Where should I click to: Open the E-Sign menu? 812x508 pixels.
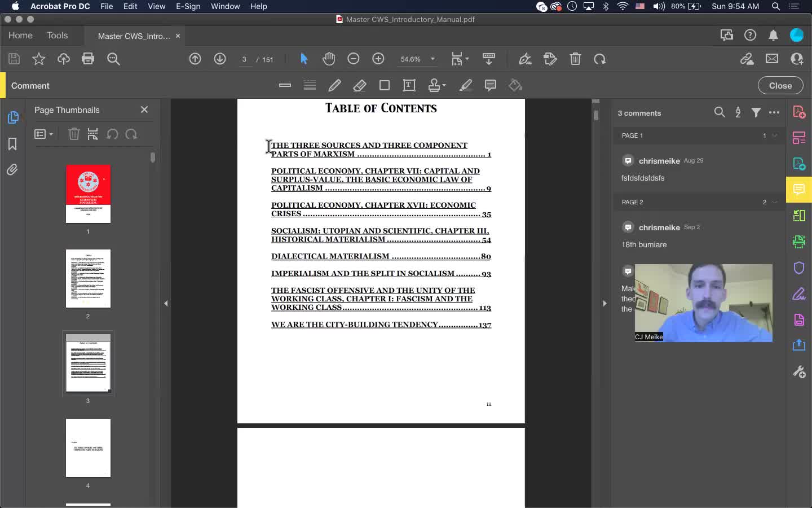[188, 6]
